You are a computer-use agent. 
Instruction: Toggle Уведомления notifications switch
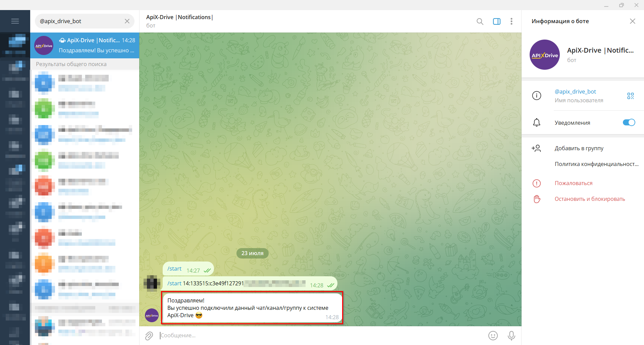(x=629, y=122)
